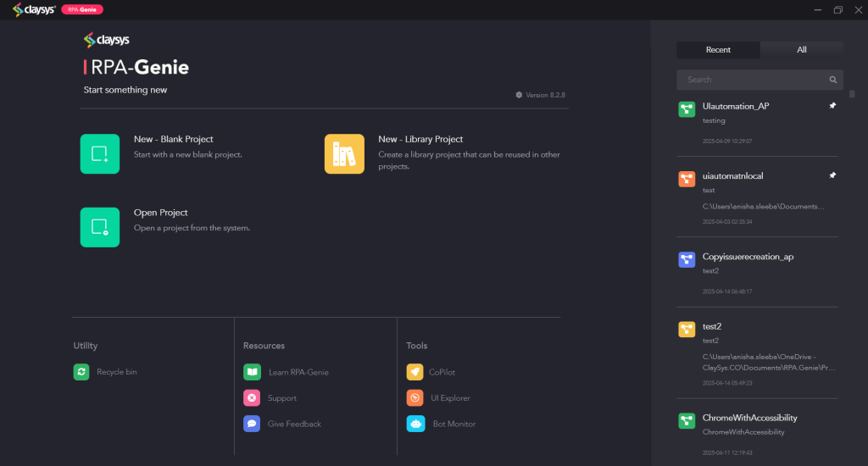
Task: Click 'Open a project from the system.' text
Action: click(192, 228)
